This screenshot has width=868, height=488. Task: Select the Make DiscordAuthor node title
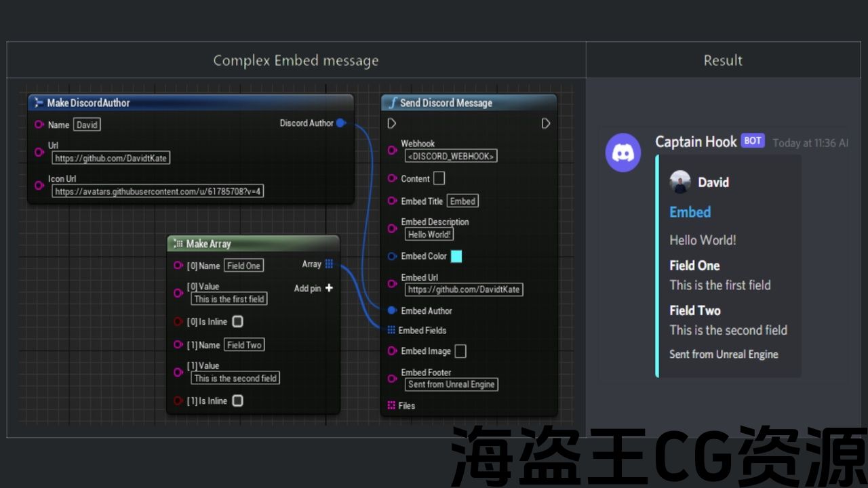pos(88,103)
